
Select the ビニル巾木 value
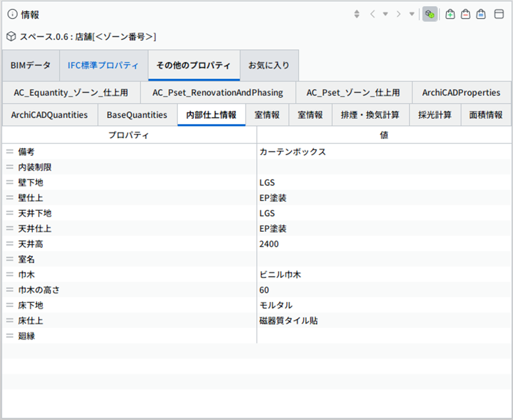[x=280, y=275]
